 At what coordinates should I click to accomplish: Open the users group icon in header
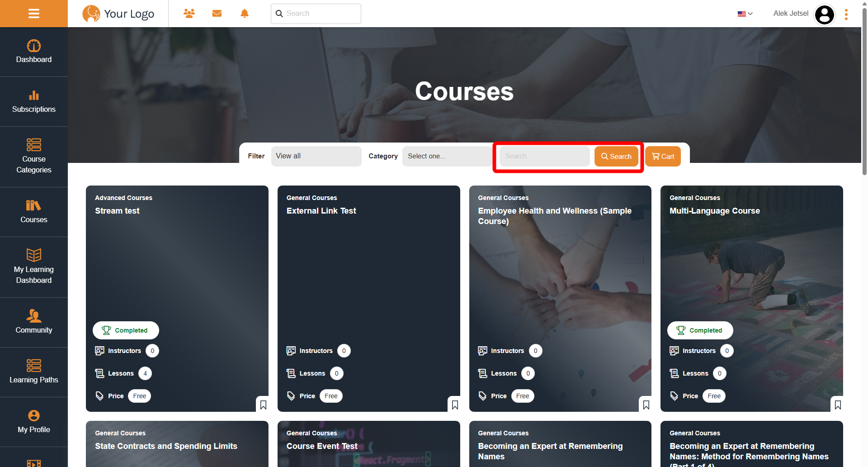(189, 14)
